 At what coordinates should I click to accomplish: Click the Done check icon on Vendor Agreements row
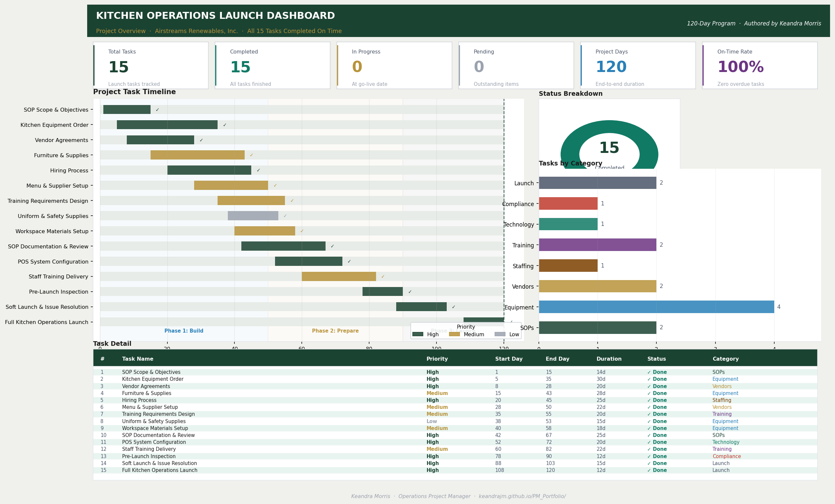click(x=649, y=386)
